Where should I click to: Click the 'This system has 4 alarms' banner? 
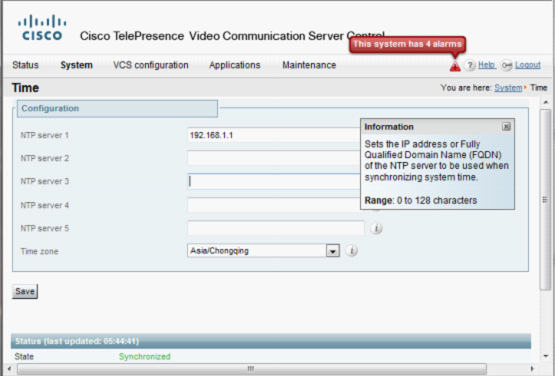[407, 44]
